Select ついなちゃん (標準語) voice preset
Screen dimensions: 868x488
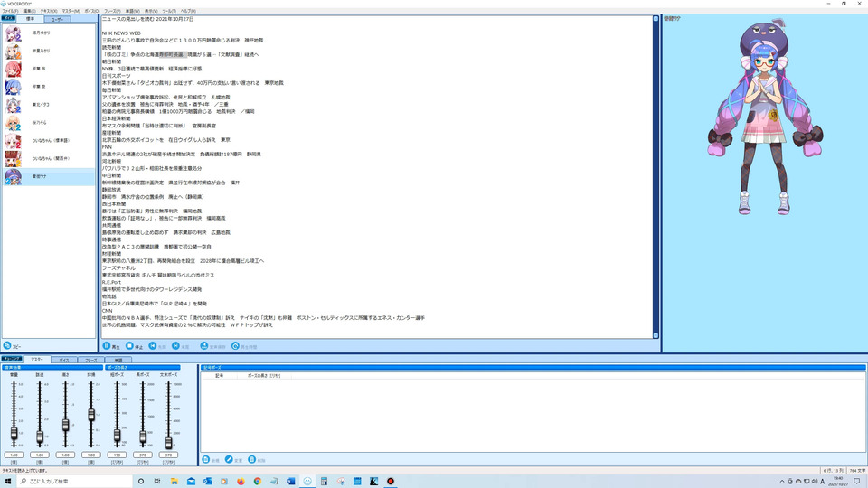49,141
